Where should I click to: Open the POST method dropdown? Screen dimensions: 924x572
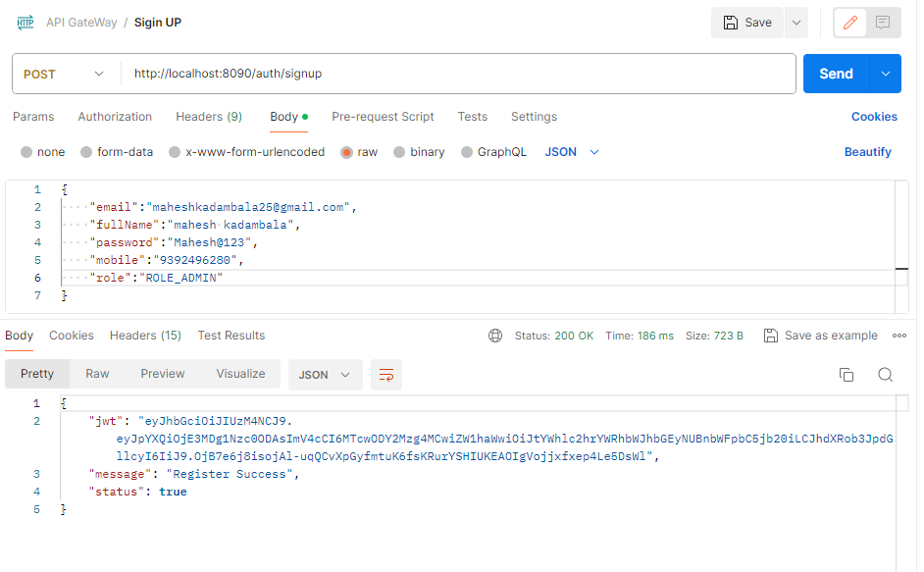[66, 74]
